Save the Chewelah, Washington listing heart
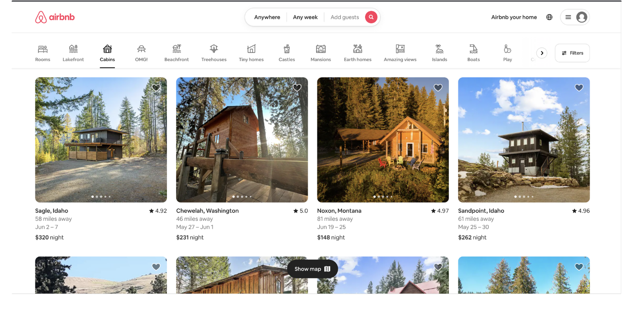 297,88
